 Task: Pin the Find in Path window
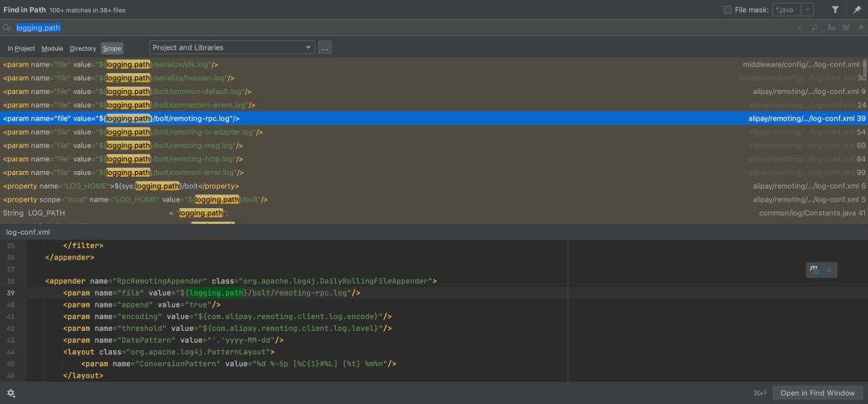[x=857, y=10]
